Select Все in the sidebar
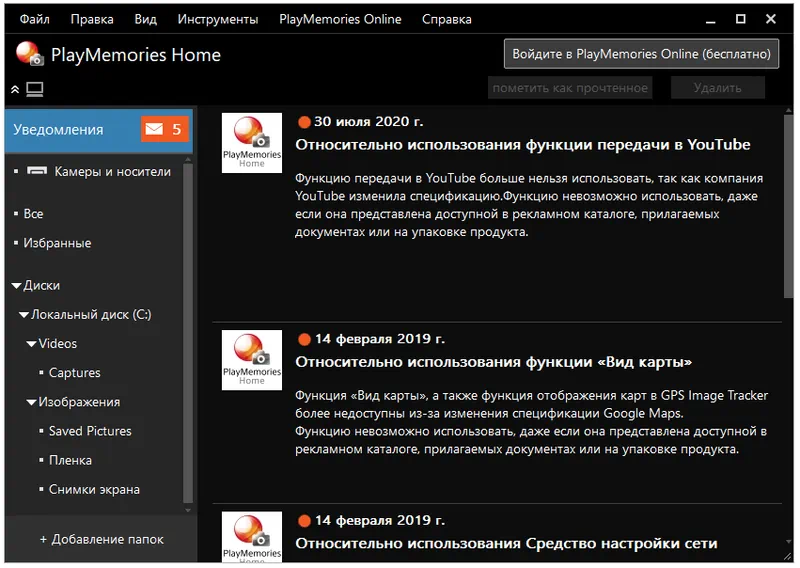 pyautogui.click(x=33, y=214)
